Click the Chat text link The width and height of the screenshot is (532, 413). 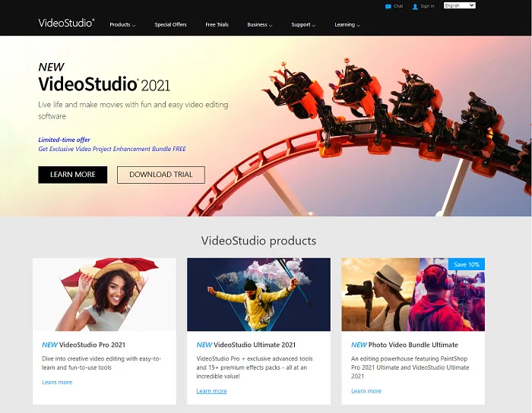click(x=398, y=6)
